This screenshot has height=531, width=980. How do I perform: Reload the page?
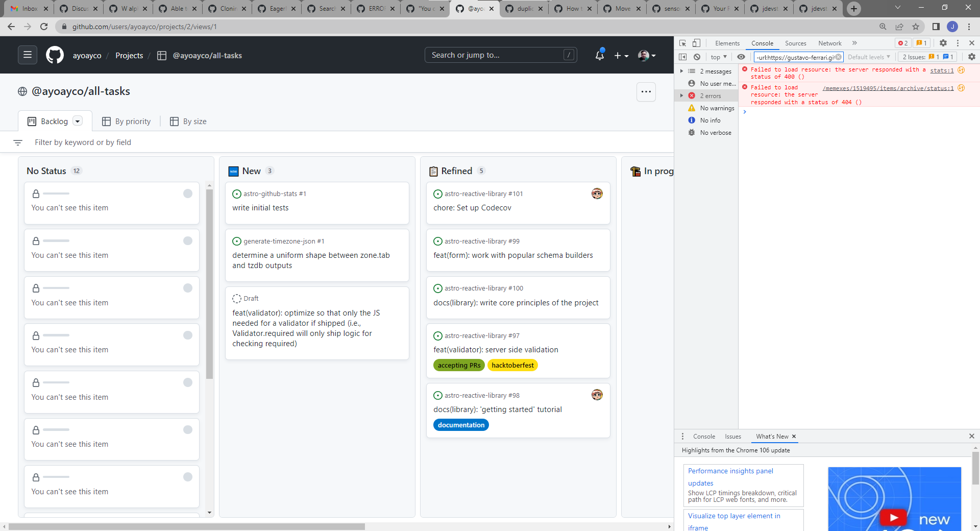pyautogui.click(x=44, y=27)
